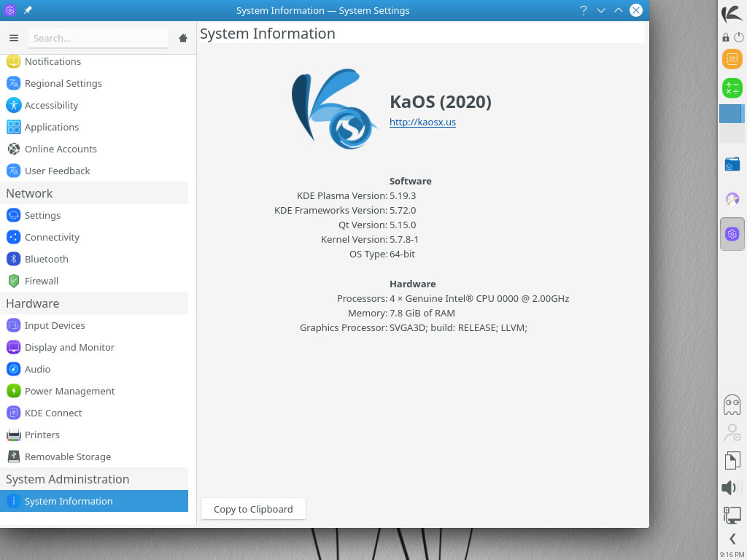747x560 pixels.
Task: Open the network connections tray icon
Action: [x=732, y=515]
